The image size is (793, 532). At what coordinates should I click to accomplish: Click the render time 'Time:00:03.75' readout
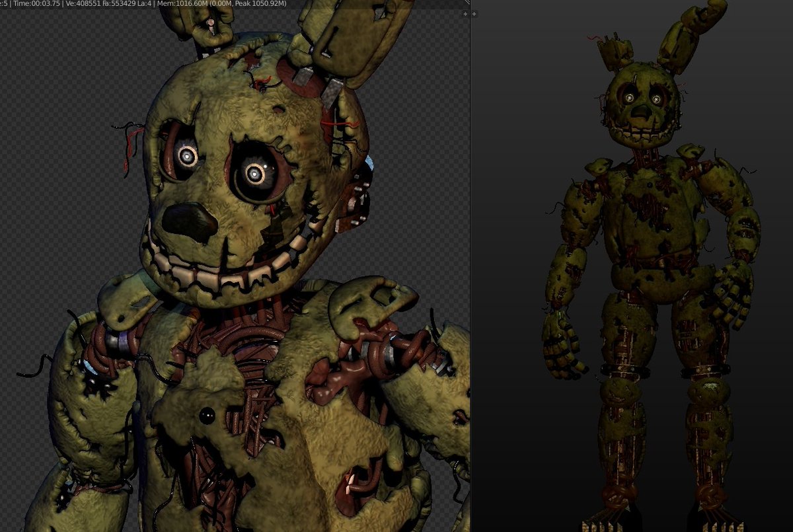[x=36, y=4]
